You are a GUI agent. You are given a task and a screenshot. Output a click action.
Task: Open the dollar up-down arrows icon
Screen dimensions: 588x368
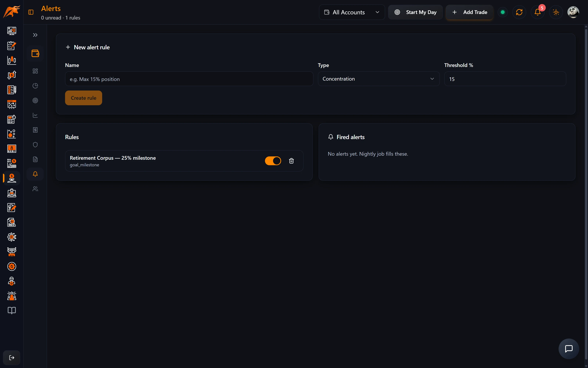[x=12, y=75]
